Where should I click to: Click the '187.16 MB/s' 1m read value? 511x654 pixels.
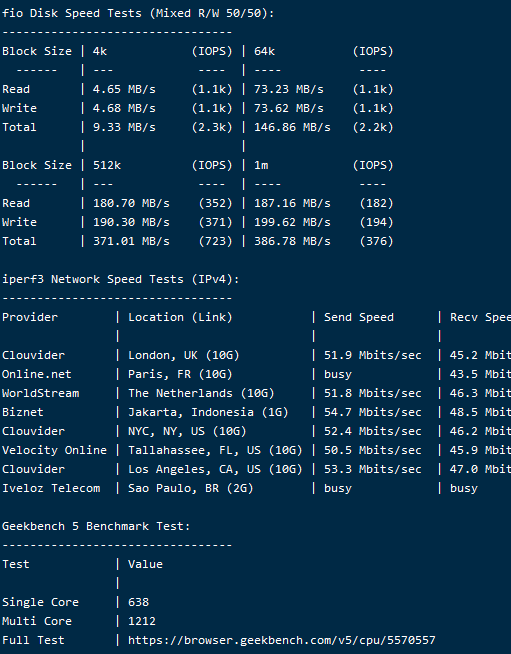coord(292,203)
